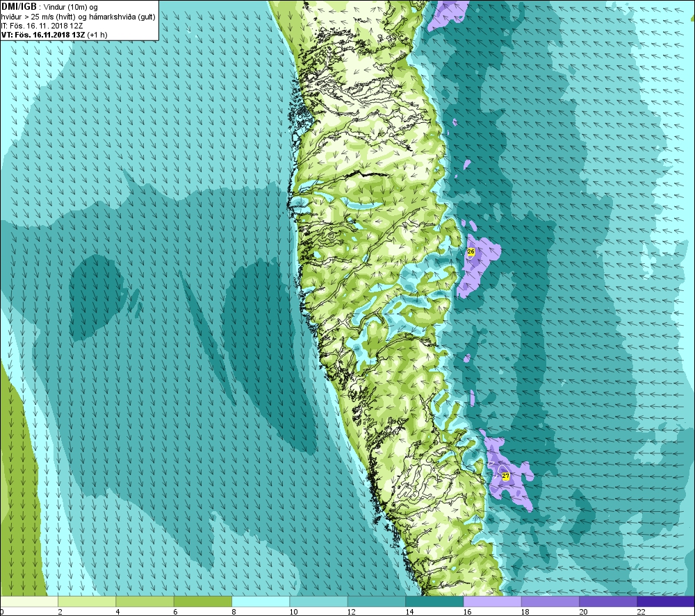Select the 6–8 m/s dark green legend swatch
Viewport: 695px width, 616px height.
202,601
